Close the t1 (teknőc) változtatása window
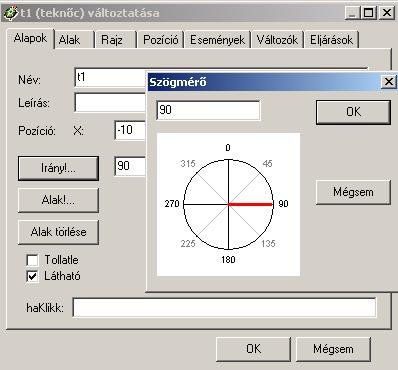Image resolution: width=398 pixels, height=370 pixels. [x=386, y=13]
